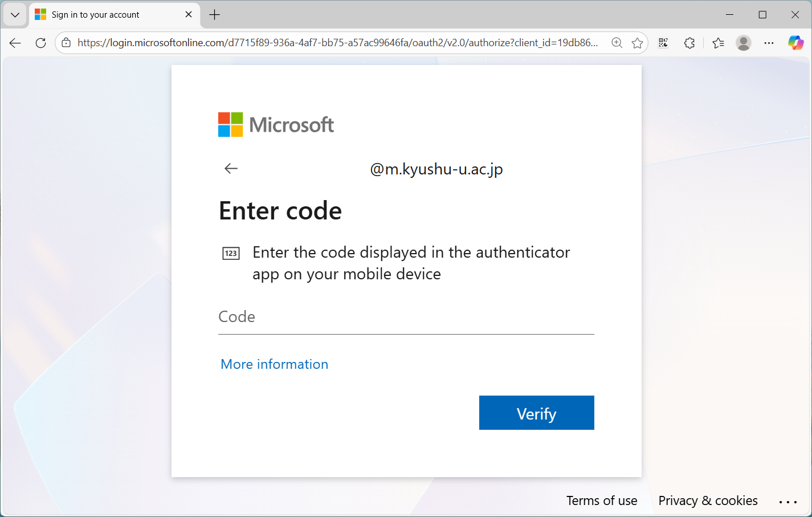Close the 'Sign in to your account' tab

tap(189, 15)
